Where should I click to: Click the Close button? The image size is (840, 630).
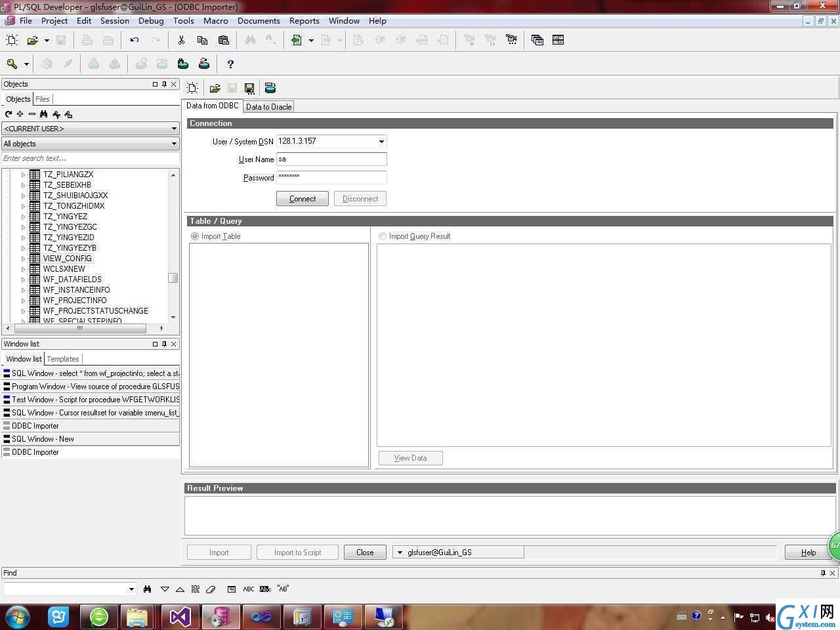tap(365, 553)
